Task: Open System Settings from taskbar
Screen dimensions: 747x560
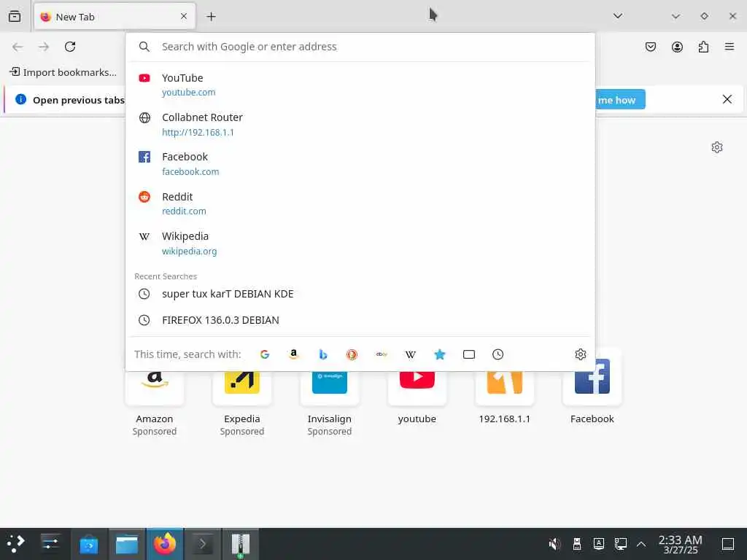Action: [x=50, y=544]
